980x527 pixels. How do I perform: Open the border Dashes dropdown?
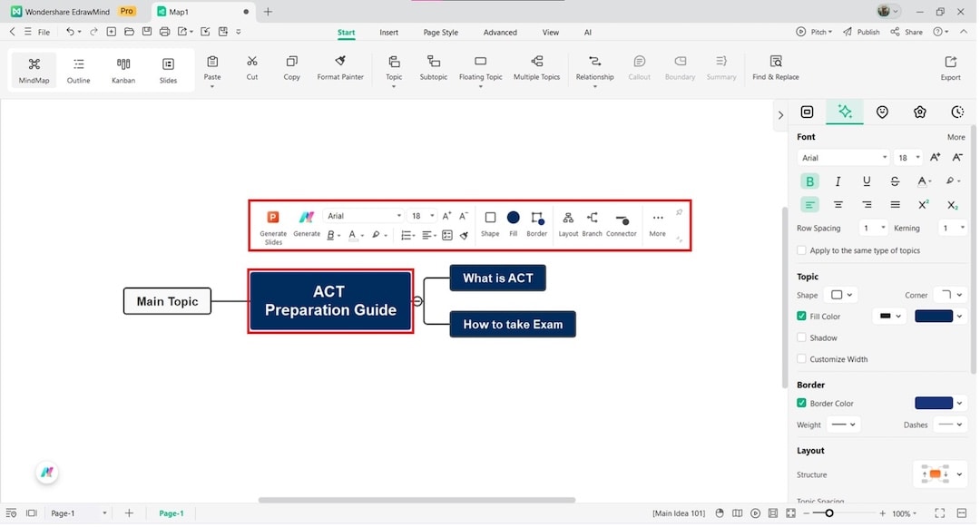951,425
